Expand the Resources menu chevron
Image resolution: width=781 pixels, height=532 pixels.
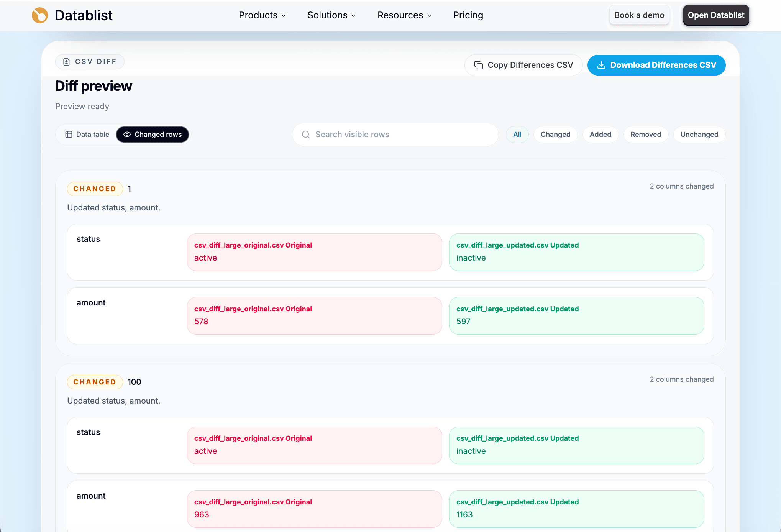(429, 16)
